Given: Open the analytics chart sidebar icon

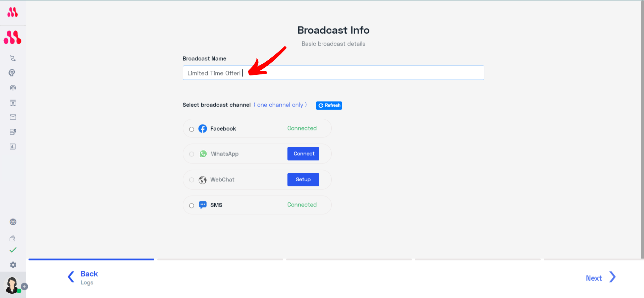Looking at the screenshot, I should click(x=13, y=146).
